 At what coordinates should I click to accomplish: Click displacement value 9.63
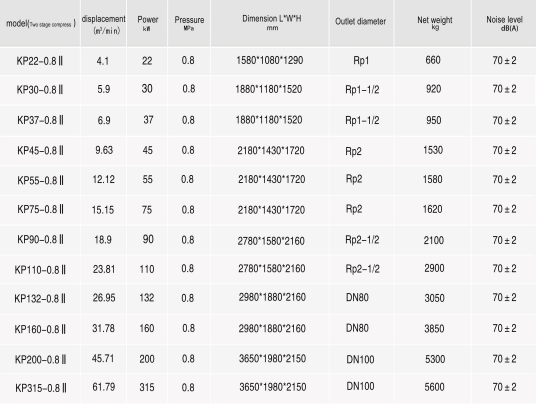point(104,150)
